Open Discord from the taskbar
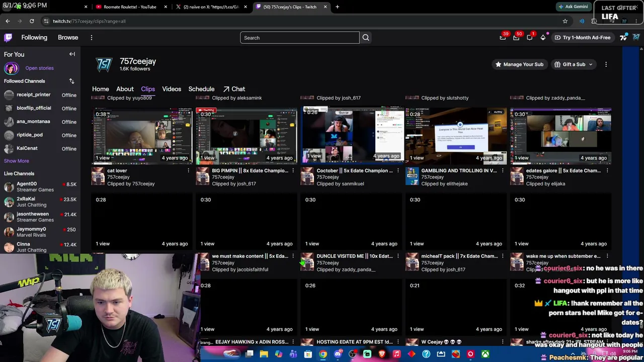 pyautogui.click(x=338, y=354)
